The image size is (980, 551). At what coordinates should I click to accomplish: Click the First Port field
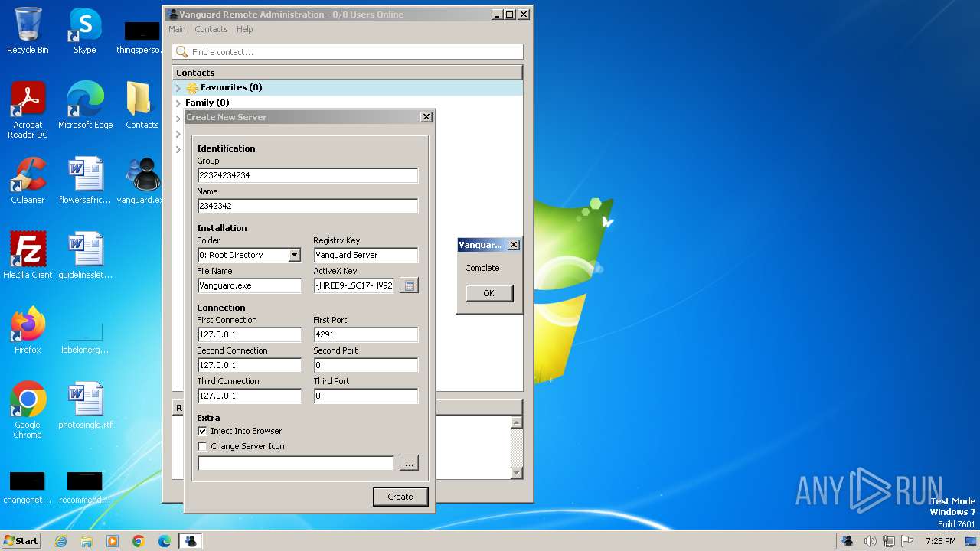(366, 334)
